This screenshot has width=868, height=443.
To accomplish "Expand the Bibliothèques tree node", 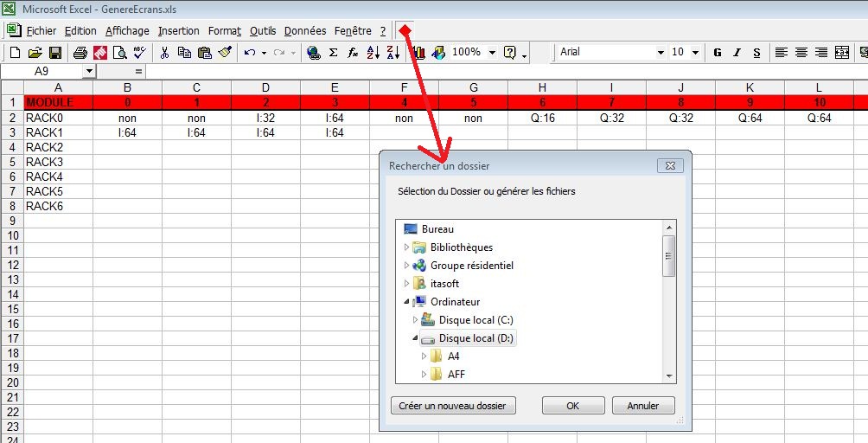I will (x=407, y=247).
